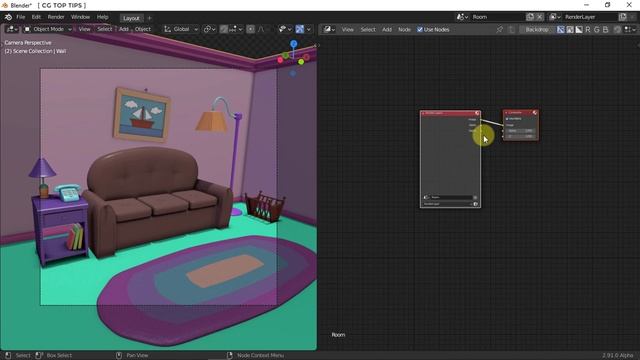Open the 3D viewport Select menu

click(x=104, y=29)
